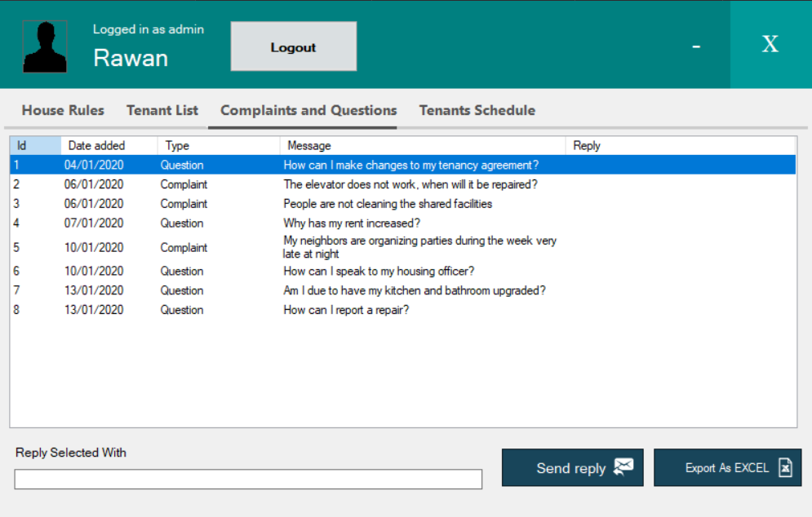Click the Excel file icon on Export button

click(785, 467)
